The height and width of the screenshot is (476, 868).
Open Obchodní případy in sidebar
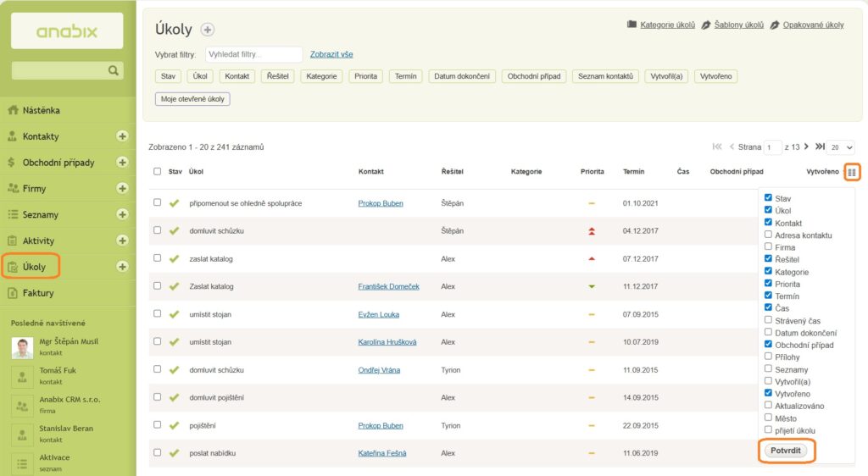tap(58, 163)
